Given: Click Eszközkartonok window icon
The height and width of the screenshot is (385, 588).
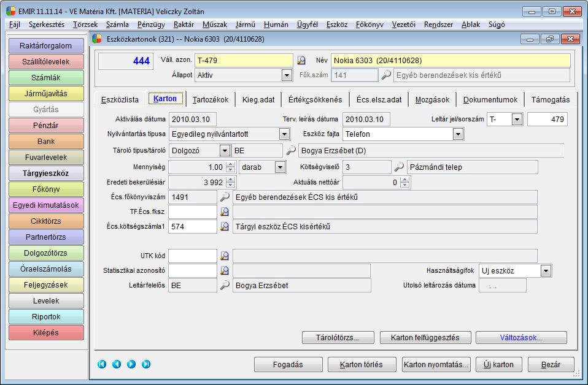Looking at the screenshot, I should (x=97, y=39).
